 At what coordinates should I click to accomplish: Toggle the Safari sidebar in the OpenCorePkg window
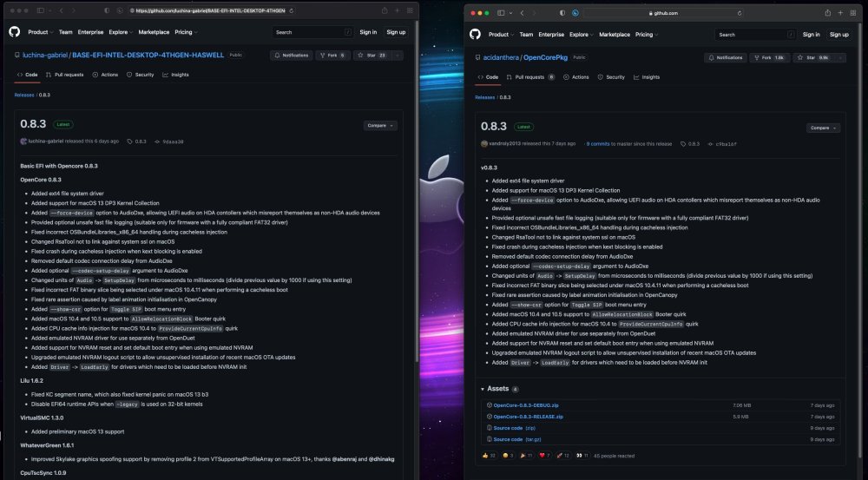[x=501, y=13]
